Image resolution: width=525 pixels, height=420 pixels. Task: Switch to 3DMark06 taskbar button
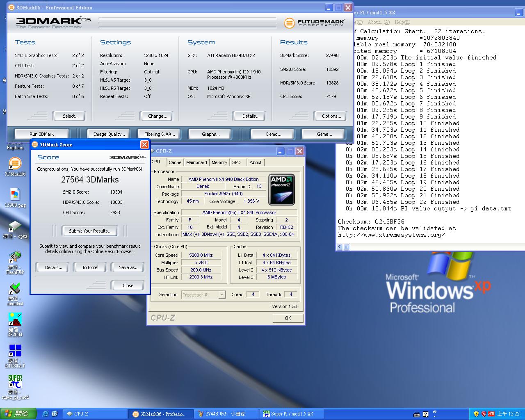(x=160, y=414)
